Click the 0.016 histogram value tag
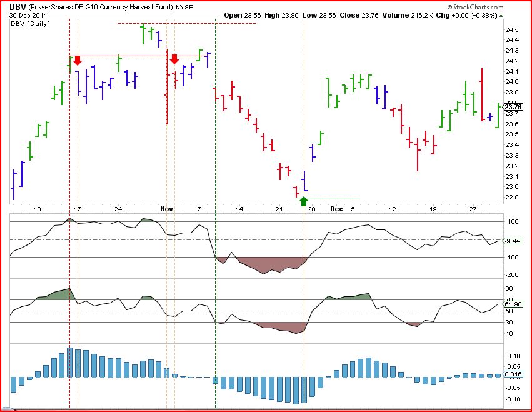This screenshot has height=412, width=532. (513, 374)
